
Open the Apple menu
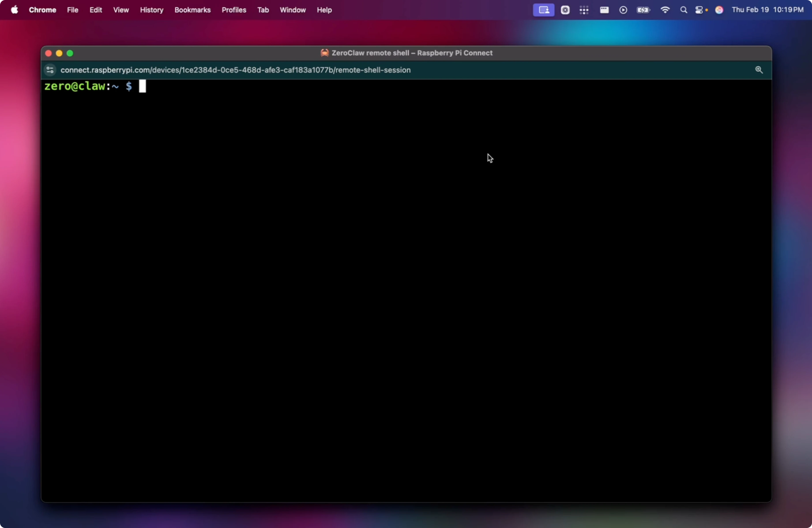pyautogui.click(x=14, y=10)
